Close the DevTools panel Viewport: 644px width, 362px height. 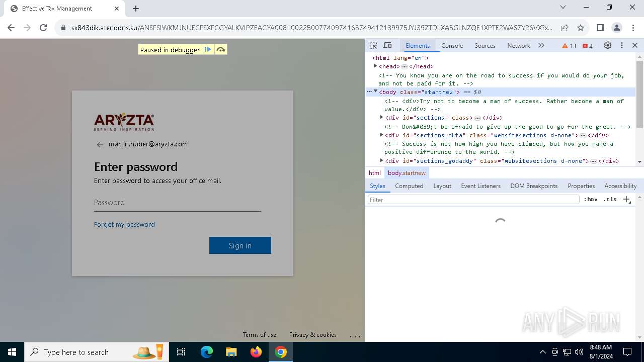click(x=635, y=45)
